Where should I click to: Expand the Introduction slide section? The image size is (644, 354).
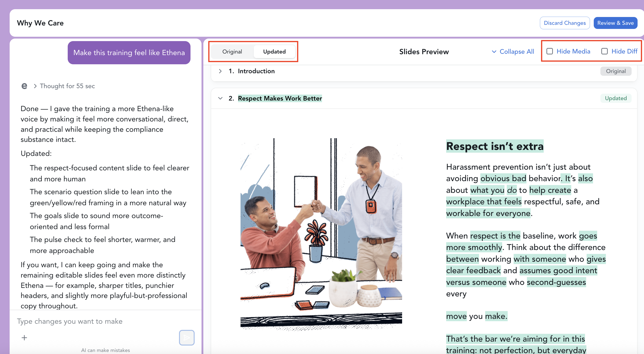click(x=220, y=71)
